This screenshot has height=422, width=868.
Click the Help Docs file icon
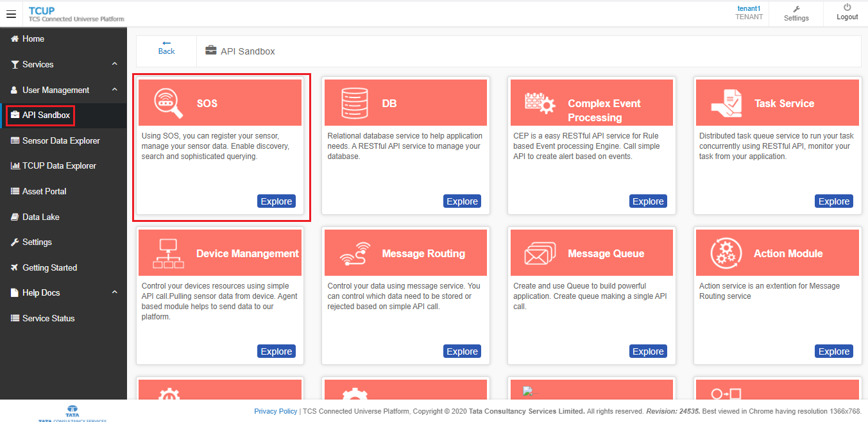pos(15,292)
